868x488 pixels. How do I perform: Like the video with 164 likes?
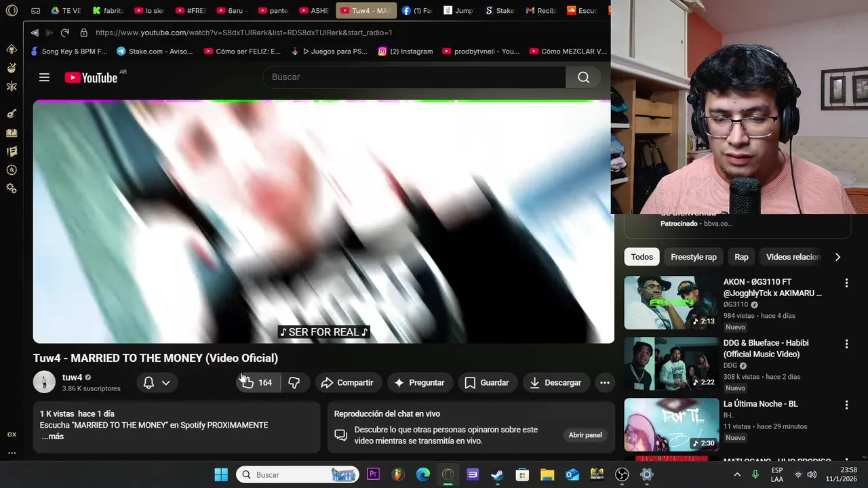(256, 383)
